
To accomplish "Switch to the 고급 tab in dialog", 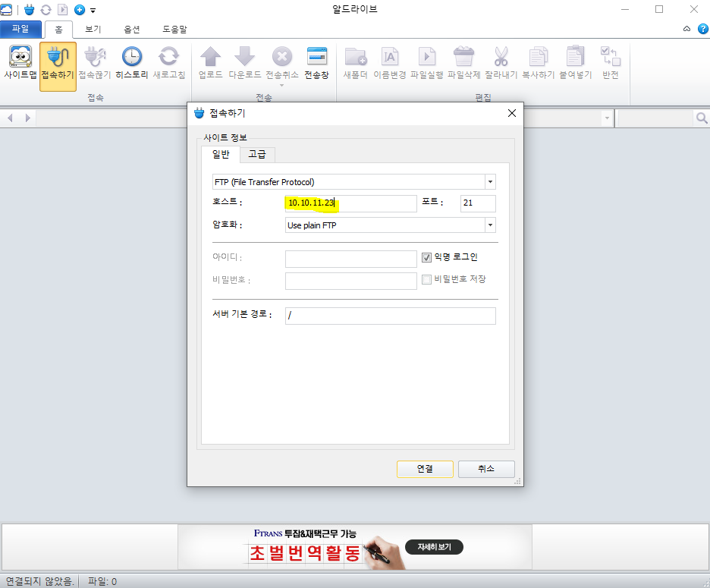I will point(257,155).
